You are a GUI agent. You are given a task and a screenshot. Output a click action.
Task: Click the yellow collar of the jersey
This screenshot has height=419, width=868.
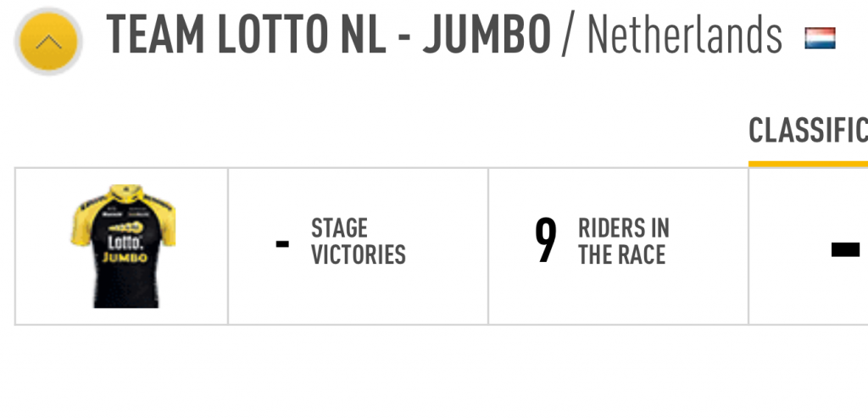click(x=125, y=192)
